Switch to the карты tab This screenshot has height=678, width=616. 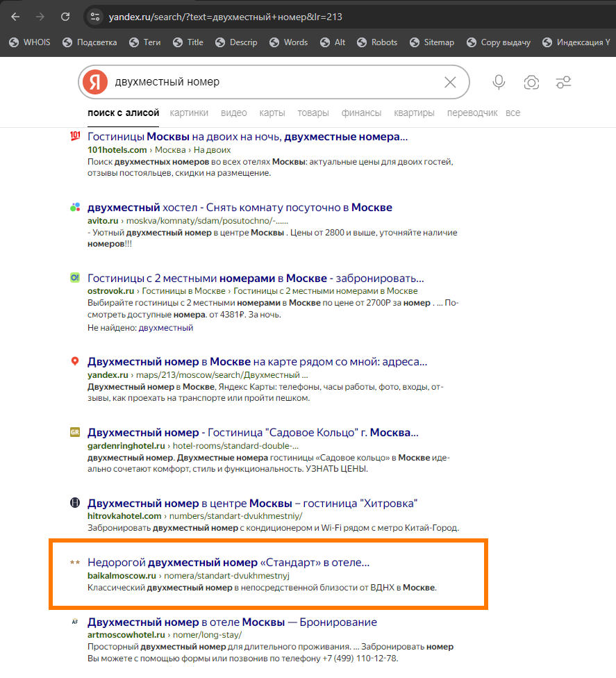coord(272,113)
